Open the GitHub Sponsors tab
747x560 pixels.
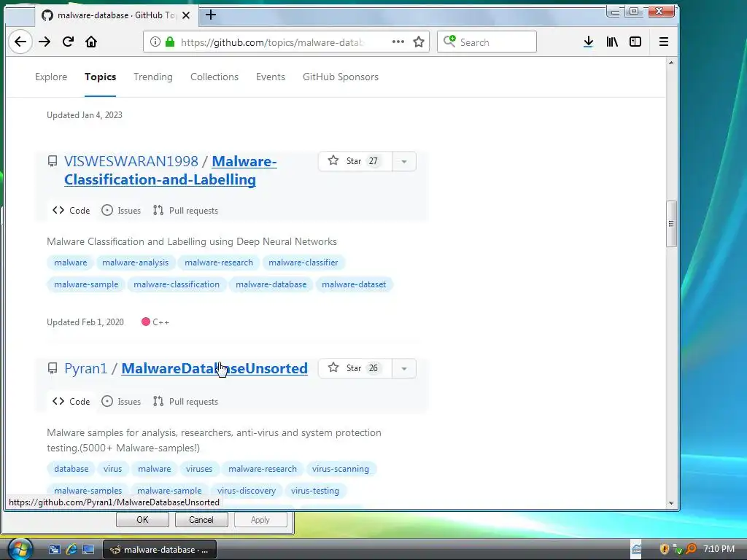[341, 77]
